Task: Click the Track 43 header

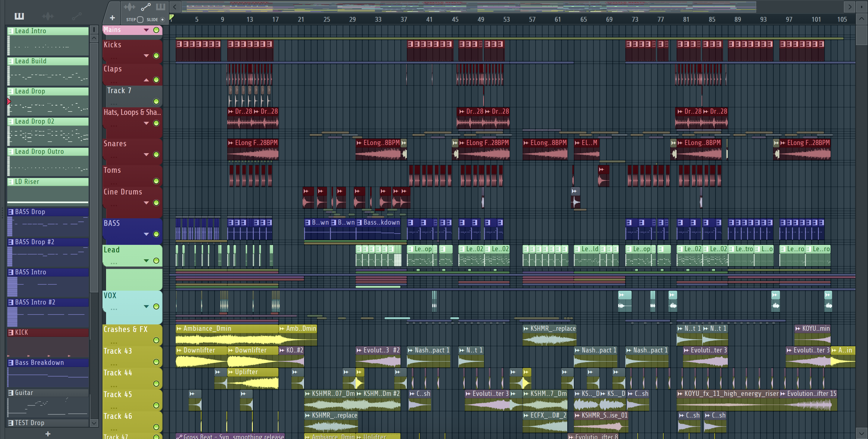Action: [x=132, y=357]
